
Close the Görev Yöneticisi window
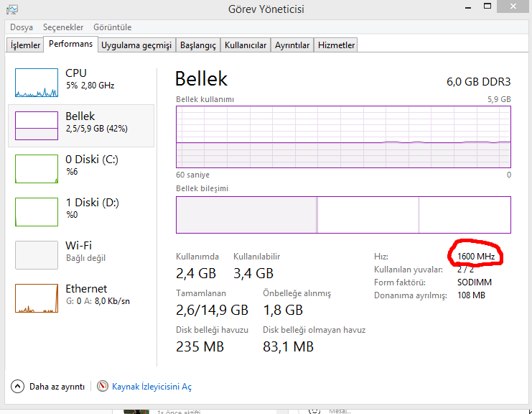[513, 6]
